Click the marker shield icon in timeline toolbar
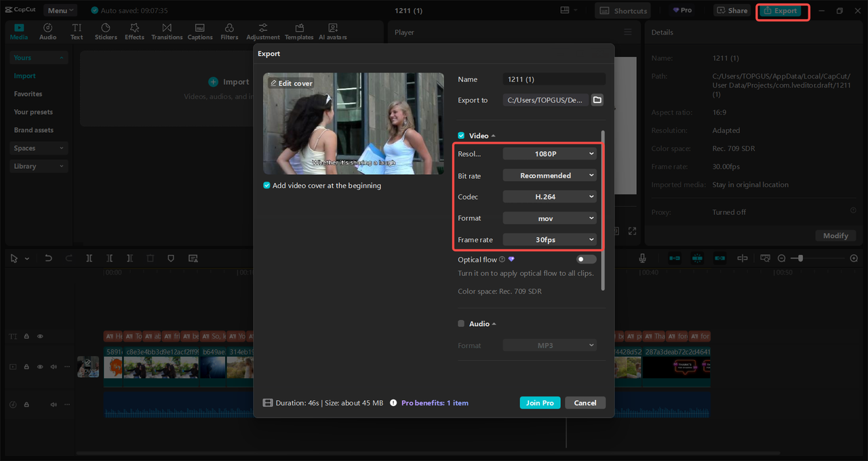Viewport: 868px width, 461px height. pyautogui.click(x=171, y=258)
